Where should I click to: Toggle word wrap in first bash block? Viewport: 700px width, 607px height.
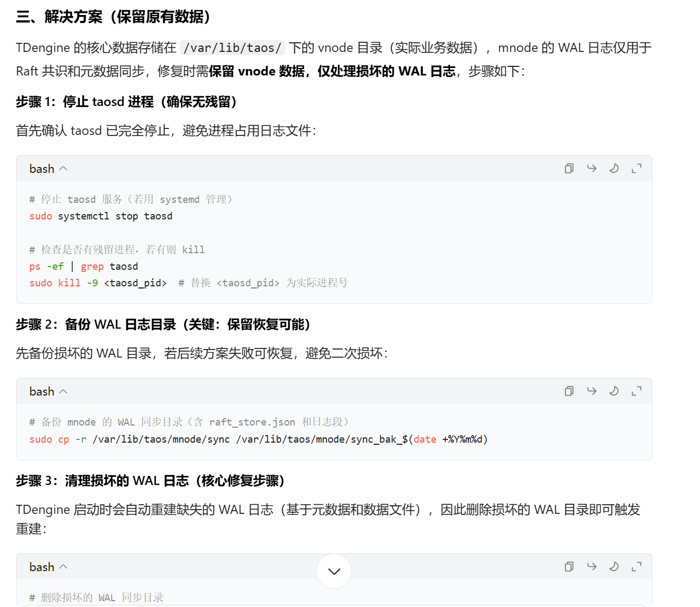click(x=591, y=169)
